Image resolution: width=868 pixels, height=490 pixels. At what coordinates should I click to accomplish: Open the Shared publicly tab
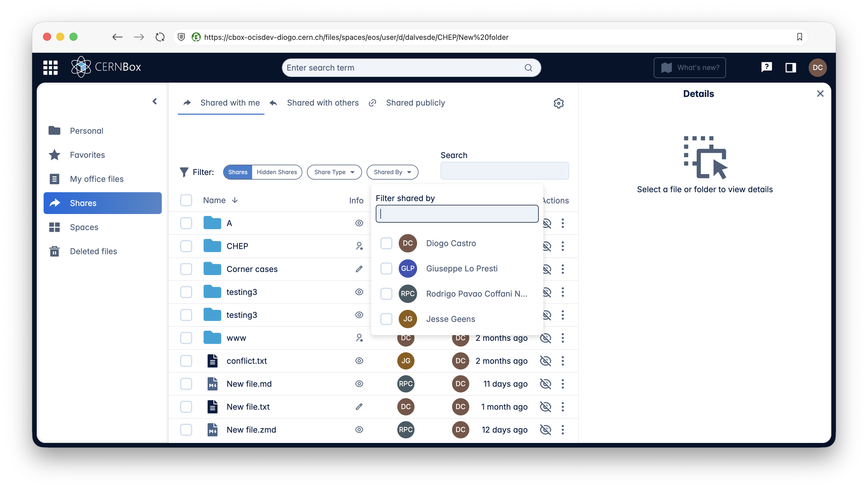pos(415,103)
